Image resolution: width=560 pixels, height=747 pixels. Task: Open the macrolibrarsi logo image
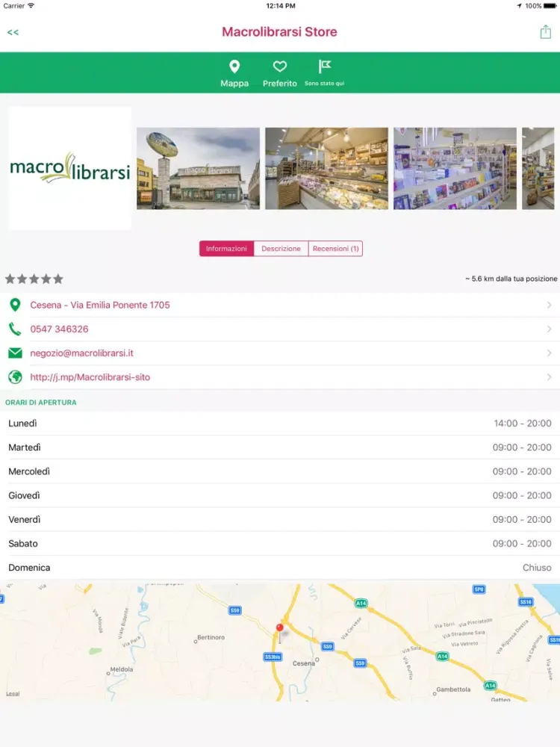click(70, 168)
